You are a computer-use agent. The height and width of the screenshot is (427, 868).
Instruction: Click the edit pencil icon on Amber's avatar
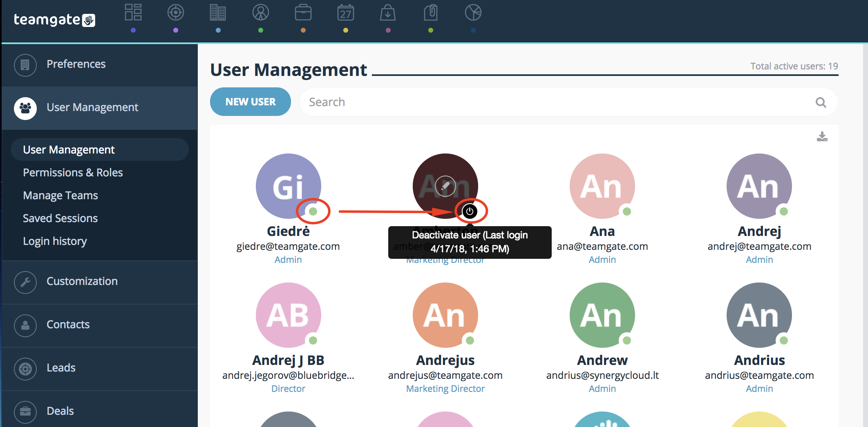click(x=445, y=186)
